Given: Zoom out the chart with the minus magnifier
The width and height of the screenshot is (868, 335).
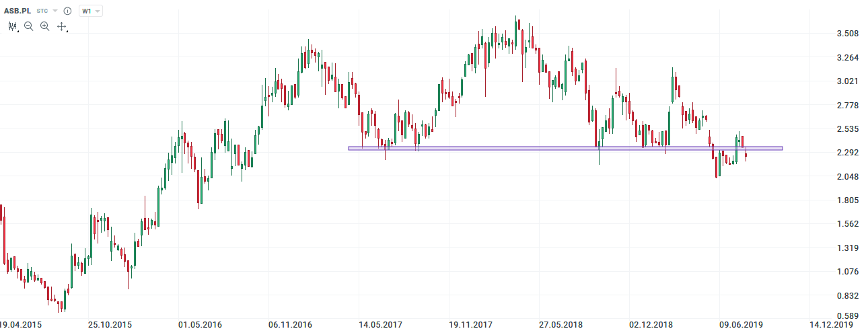Looking at the screenshot, I should [29, 26].
